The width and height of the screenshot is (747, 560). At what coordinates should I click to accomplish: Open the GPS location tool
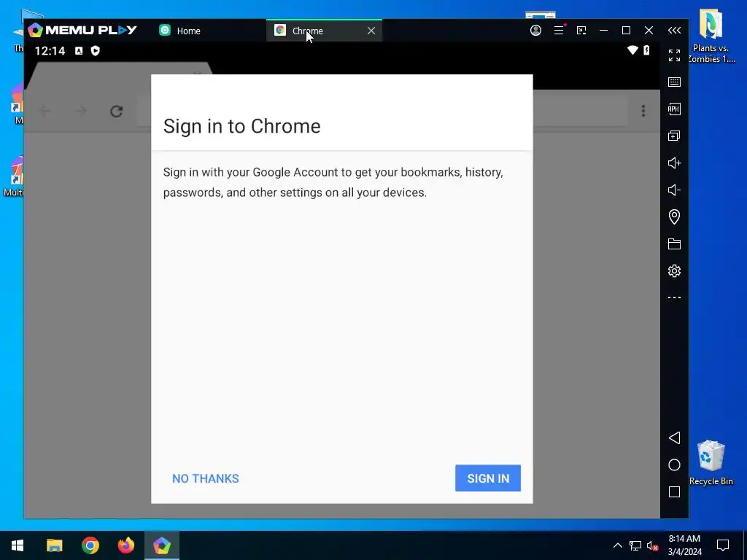click(x=674, y=217)
